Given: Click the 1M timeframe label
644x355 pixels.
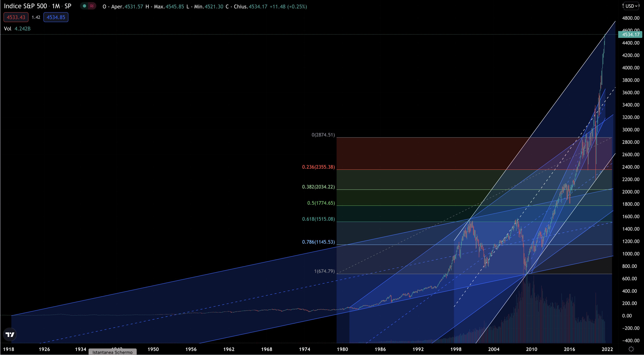Looking at the screenshot, I should (56, 6).
